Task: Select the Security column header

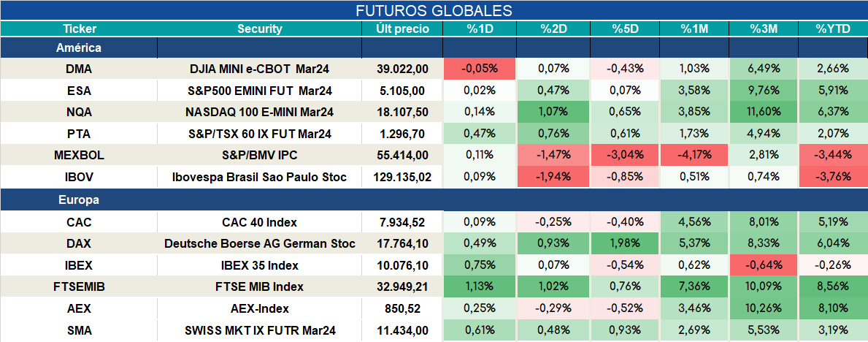Action: click(260, 29)
